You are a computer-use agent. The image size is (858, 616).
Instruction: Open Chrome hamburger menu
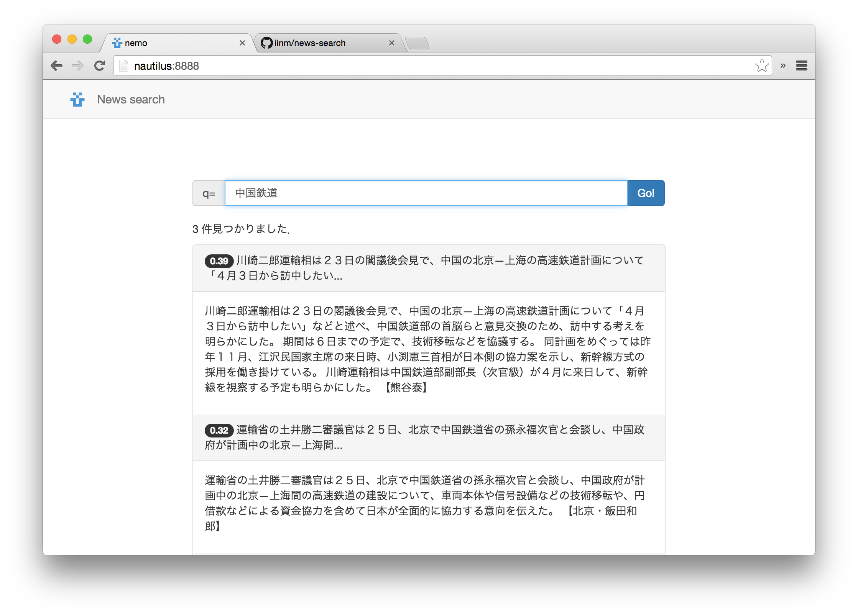802,66
